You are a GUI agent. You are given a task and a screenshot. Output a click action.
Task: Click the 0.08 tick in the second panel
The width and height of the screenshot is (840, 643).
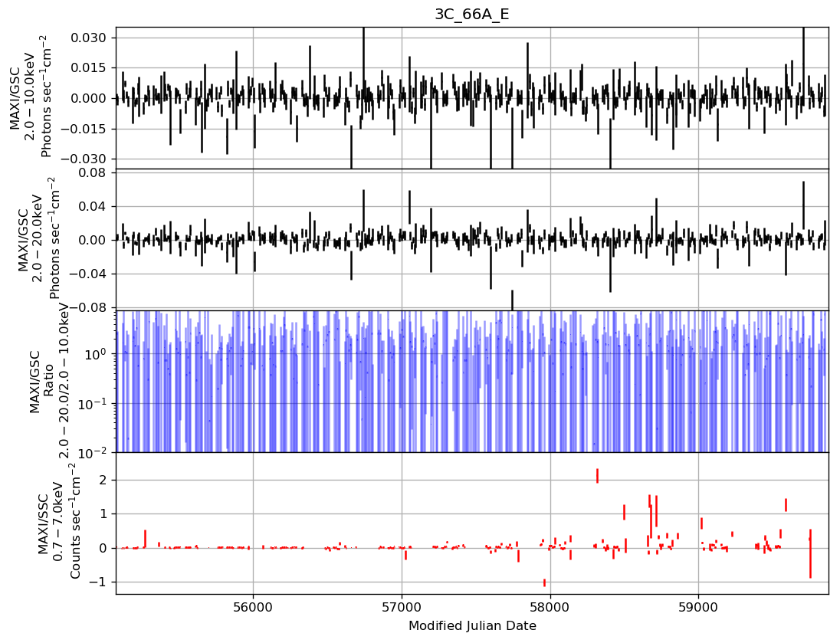point(94,172)
